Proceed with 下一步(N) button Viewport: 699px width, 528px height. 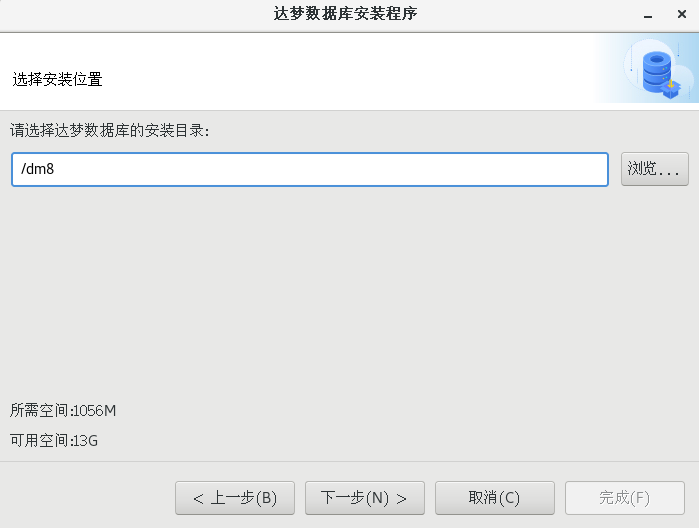365,498
